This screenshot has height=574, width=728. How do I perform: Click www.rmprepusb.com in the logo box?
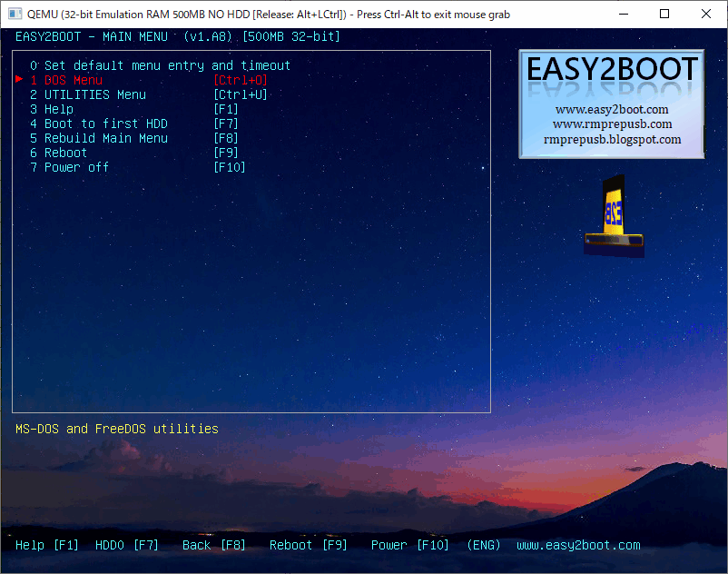tap(613, 124)
